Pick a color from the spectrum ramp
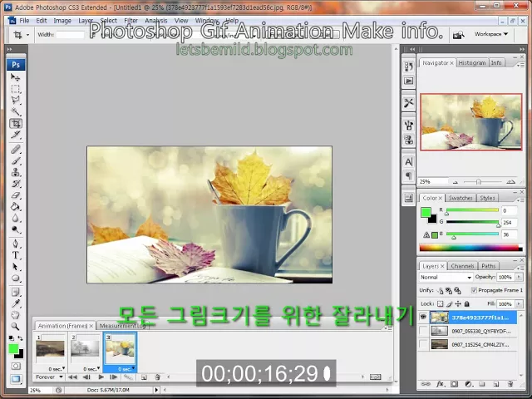Screen dimensions: 532x399 click(470, 248)
